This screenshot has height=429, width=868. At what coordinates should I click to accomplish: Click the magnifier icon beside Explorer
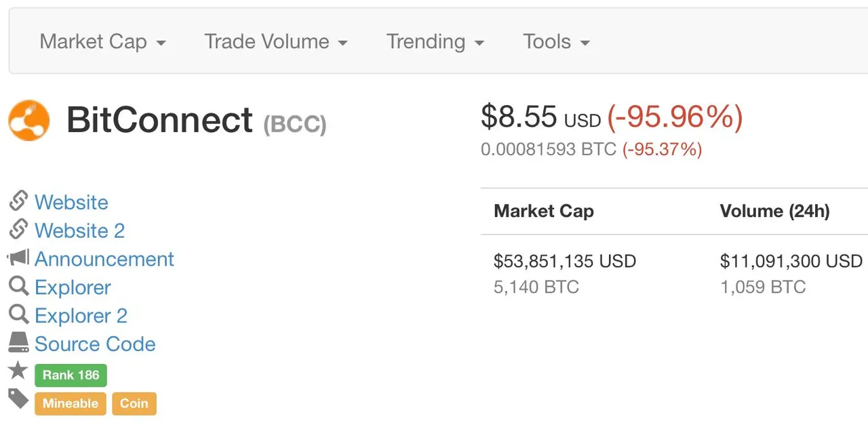click(x=18, y=287)
